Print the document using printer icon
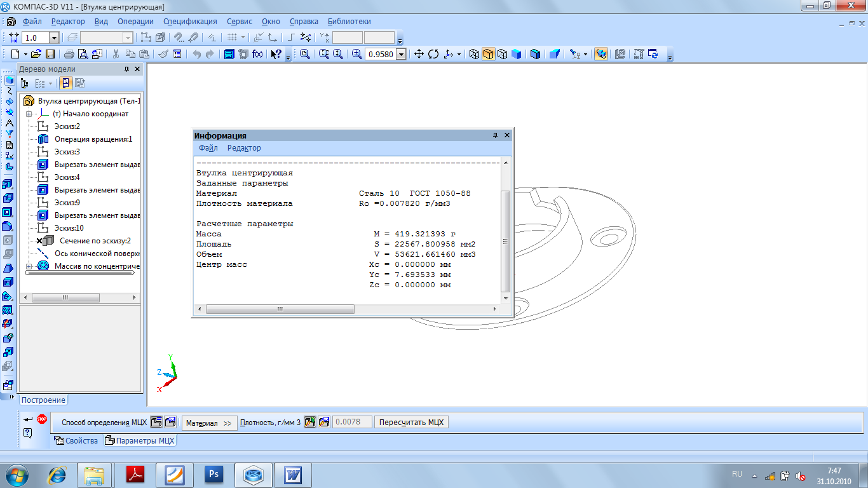Image resolution: width=868 pixels, height=488 pixels. (69, 55)
